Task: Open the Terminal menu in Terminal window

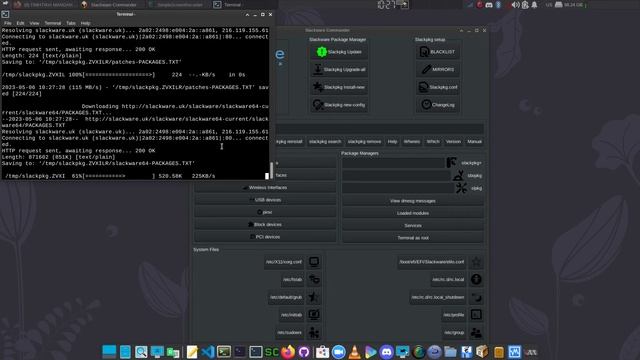Action: [53, 23]
